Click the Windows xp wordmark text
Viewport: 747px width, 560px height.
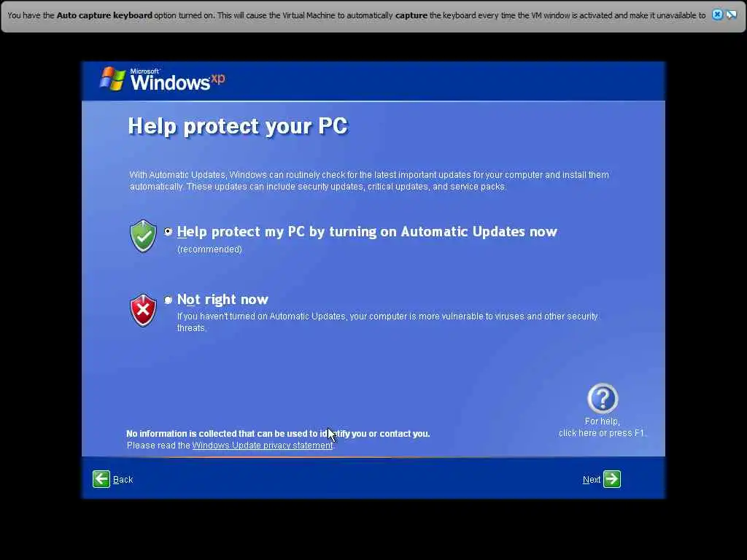[x=177, y=79]
